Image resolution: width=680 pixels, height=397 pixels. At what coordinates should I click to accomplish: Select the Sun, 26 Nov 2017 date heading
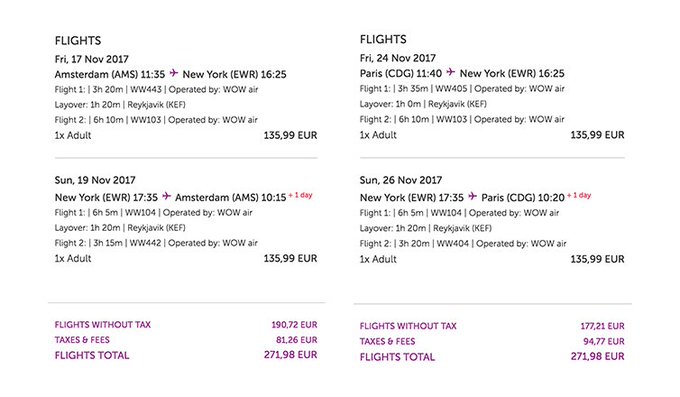(401, 180)
